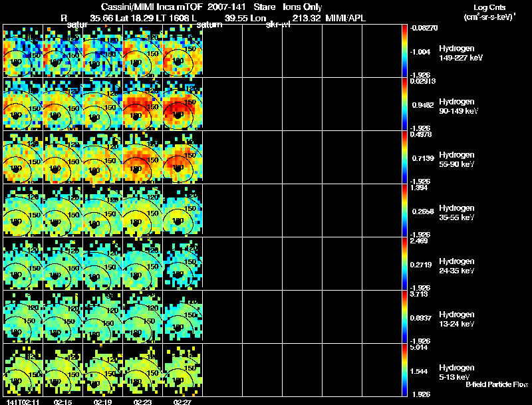Click the 'Hydrogen 55-90 keV' label
Image resolution: width=532 pixels, height=405 pixels.
pos(457,160)
